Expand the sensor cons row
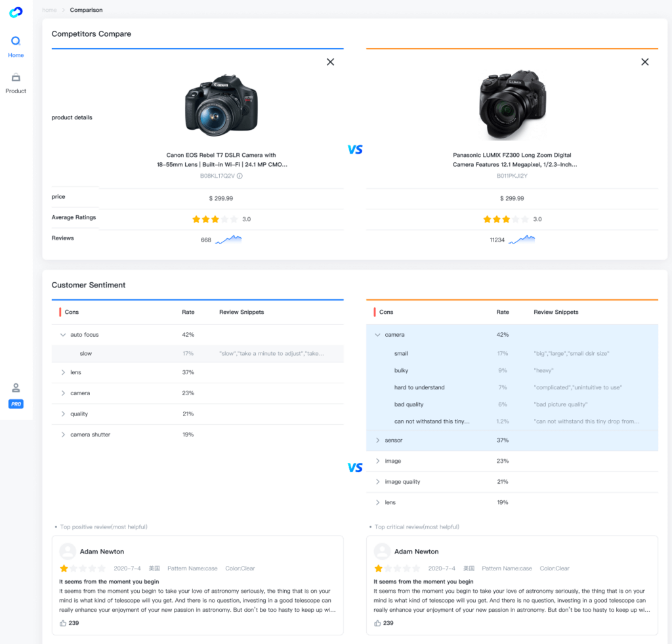The image size is (672, 644). pyautogui.click(x=377, y=440)
